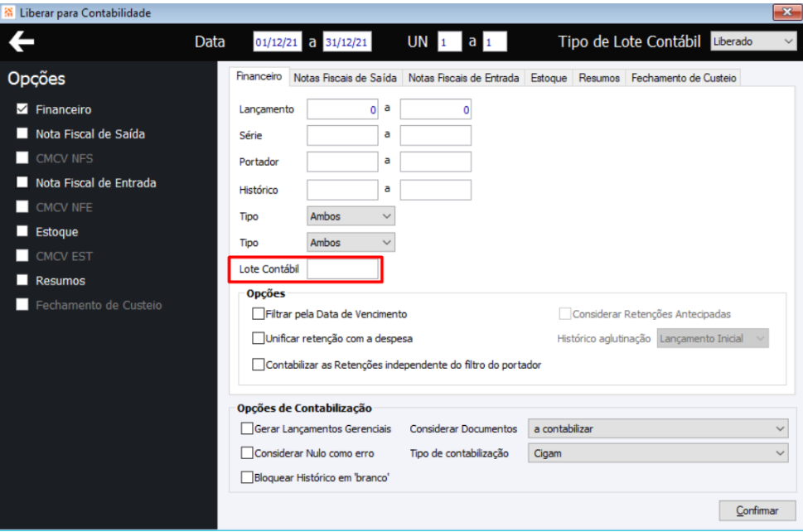Click the first Lançamento input field
This screenshot has width=803, height=532.
342,109
